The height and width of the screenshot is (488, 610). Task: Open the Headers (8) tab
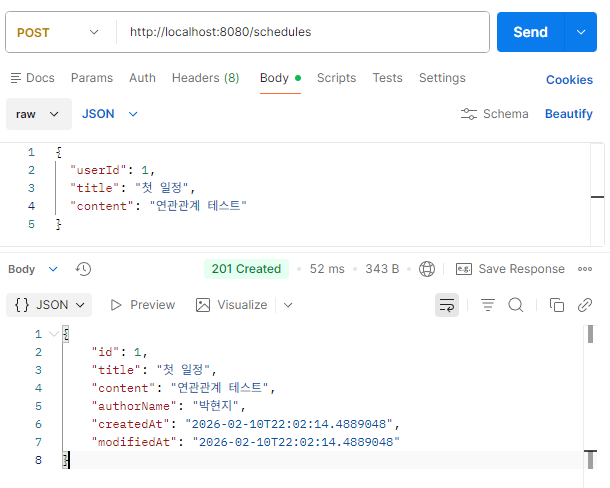point(205,78)
